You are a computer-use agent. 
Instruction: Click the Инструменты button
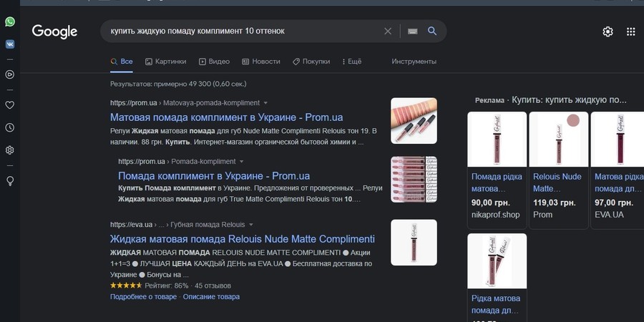[x=414, y=62]
